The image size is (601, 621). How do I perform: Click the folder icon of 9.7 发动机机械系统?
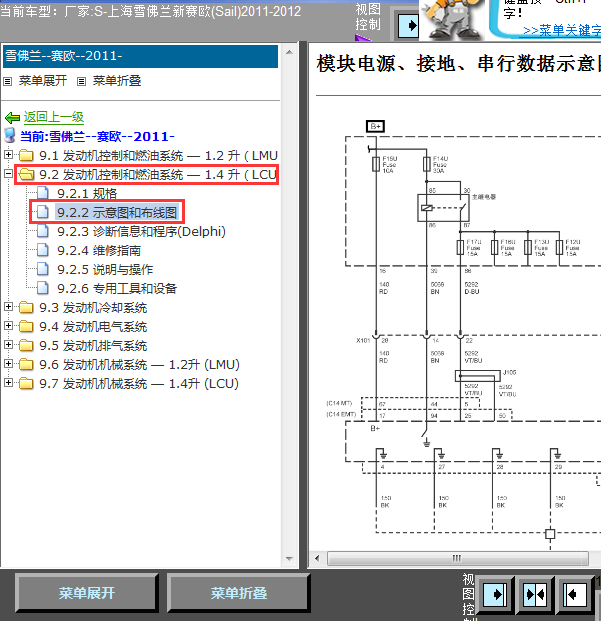26,383
